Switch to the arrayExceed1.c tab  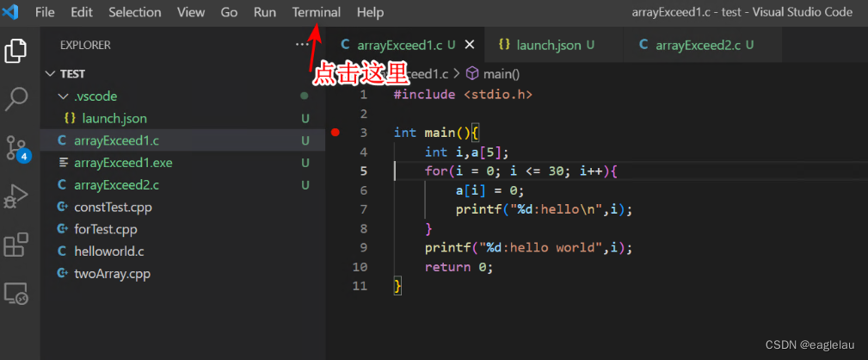click(404, 45)
